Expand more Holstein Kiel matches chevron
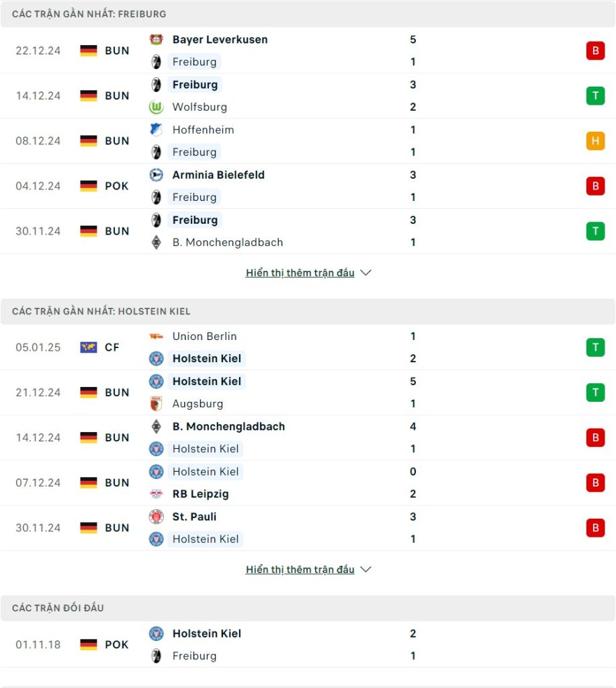 tap(365, 570)
